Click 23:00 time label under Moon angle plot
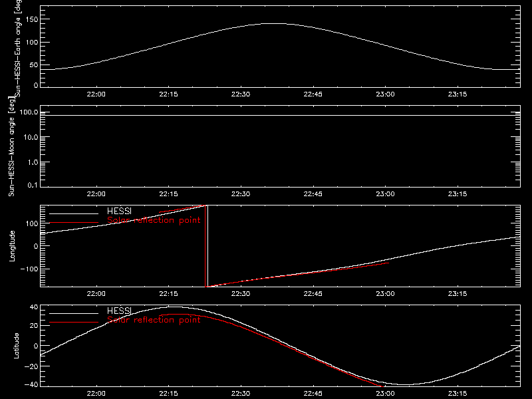Image resolution: width=532 pixels, height=399 pixels. (x=386, y=194)
